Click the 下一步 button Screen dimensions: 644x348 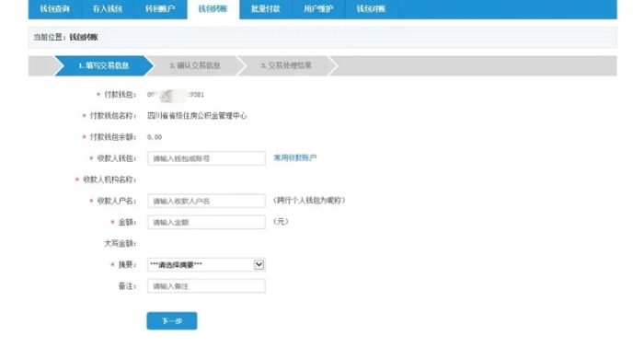click(x=172, y=321)
